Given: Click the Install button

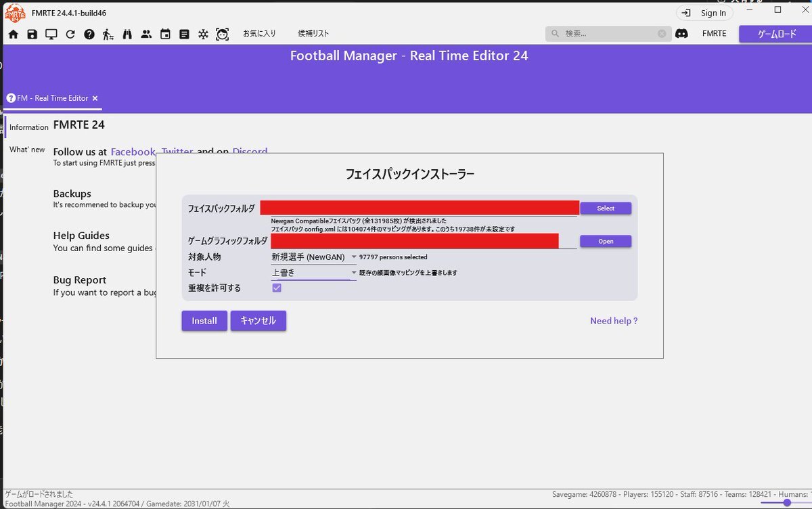Looking at the screenshot, I should [204, 321].
